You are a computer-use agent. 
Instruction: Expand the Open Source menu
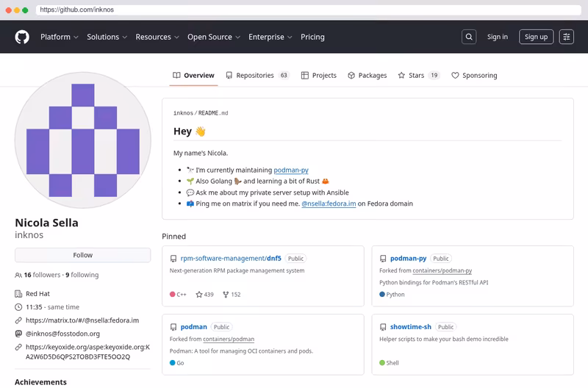tap(214, 37)
